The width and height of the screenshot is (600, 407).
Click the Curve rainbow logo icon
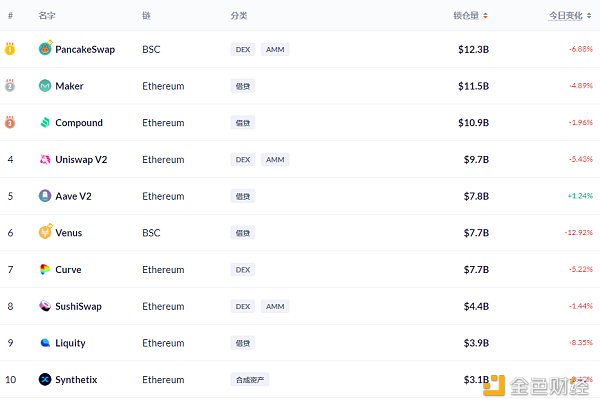(x=45, y=270)
